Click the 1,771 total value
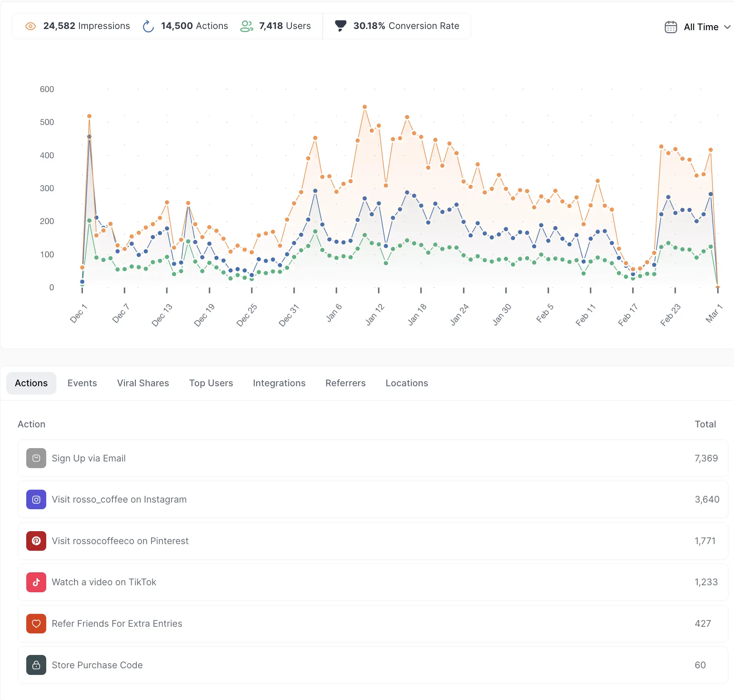Image resolution: width=734 pixels, height=700 pixels. 705,541
